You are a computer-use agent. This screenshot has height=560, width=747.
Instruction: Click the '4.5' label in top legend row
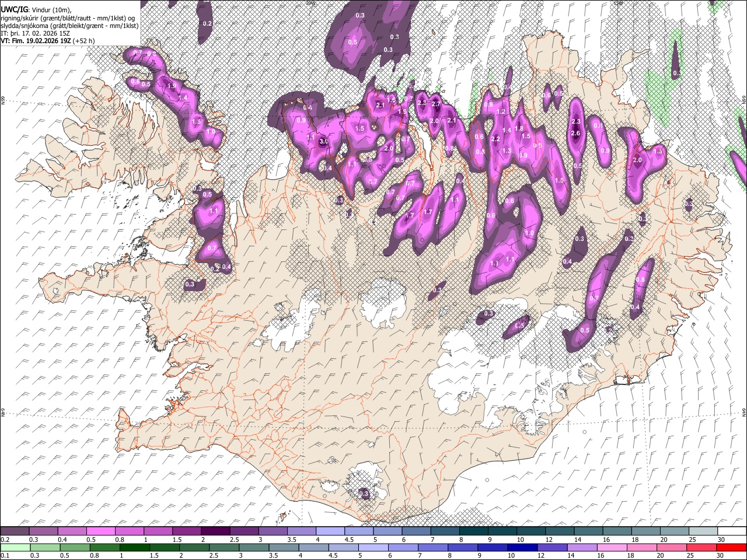pos(348,540)
